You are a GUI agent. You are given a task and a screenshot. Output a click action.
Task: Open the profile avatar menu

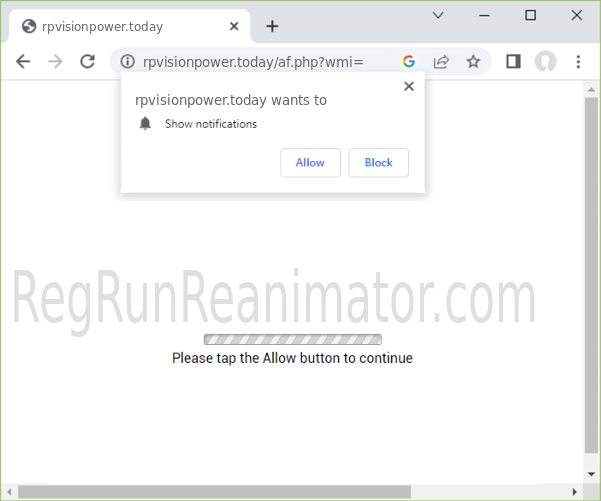pos(545,61)
